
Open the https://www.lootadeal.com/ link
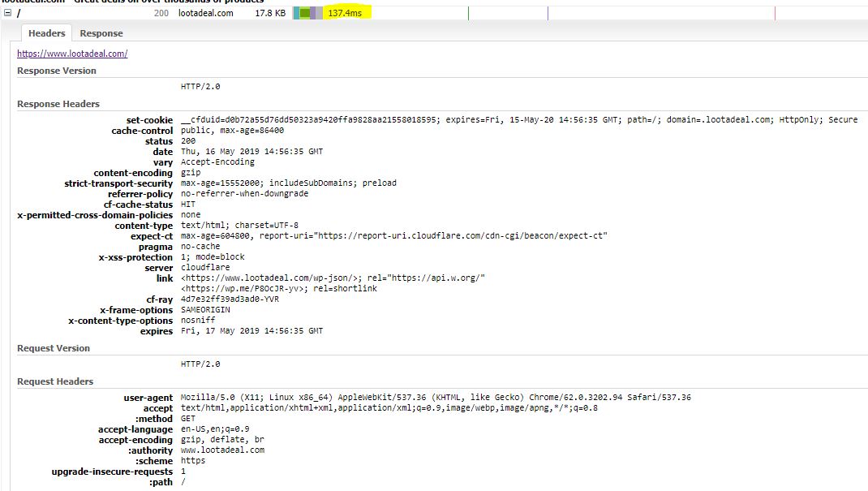click(x=72, y=54)
